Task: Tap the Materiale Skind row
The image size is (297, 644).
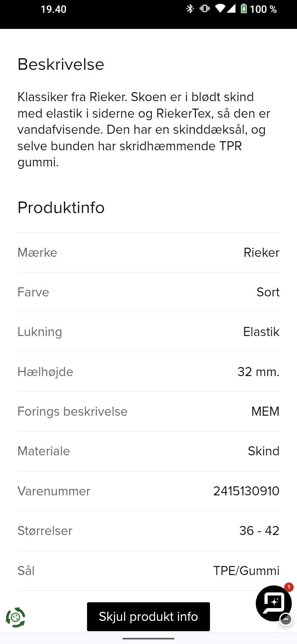Action: point(148,451)
